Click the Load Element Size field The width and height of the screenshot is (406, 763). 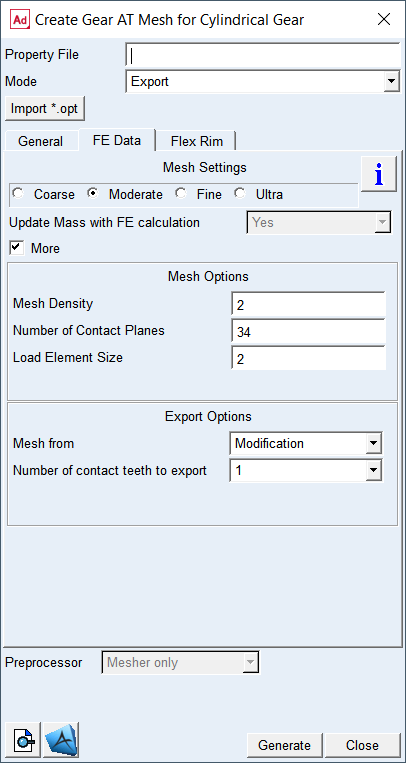[x=309, y=358]
